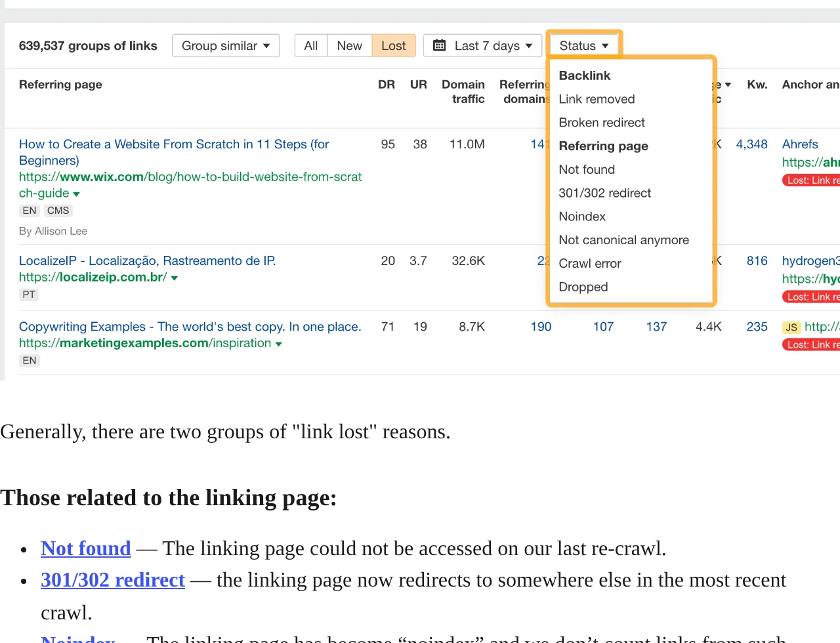This screenshot has width=840, height=643.
Task: Sort by the DR column header
Action: point(387,85)
